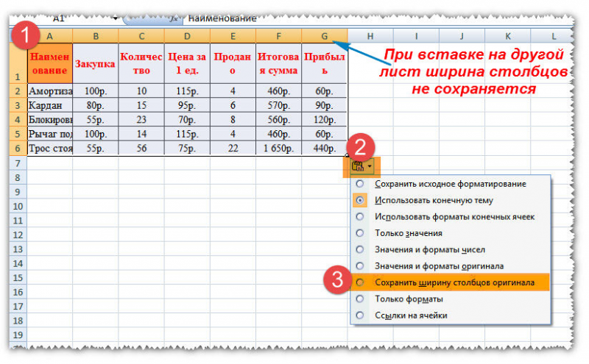
Task: Select column E header
Action: [233, 37]
